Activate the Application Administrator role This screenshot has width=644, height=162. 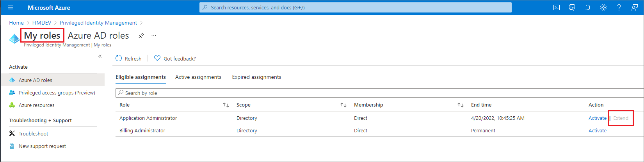click(597, 118)
